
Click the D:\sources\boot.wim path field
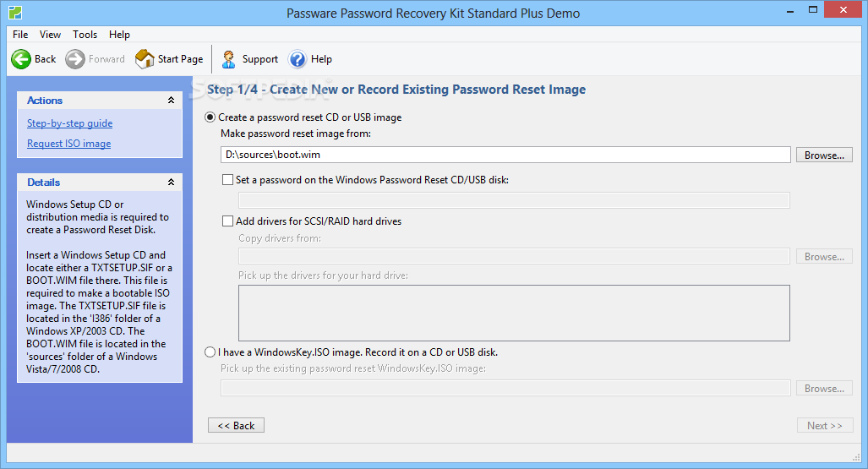(505, 155)
